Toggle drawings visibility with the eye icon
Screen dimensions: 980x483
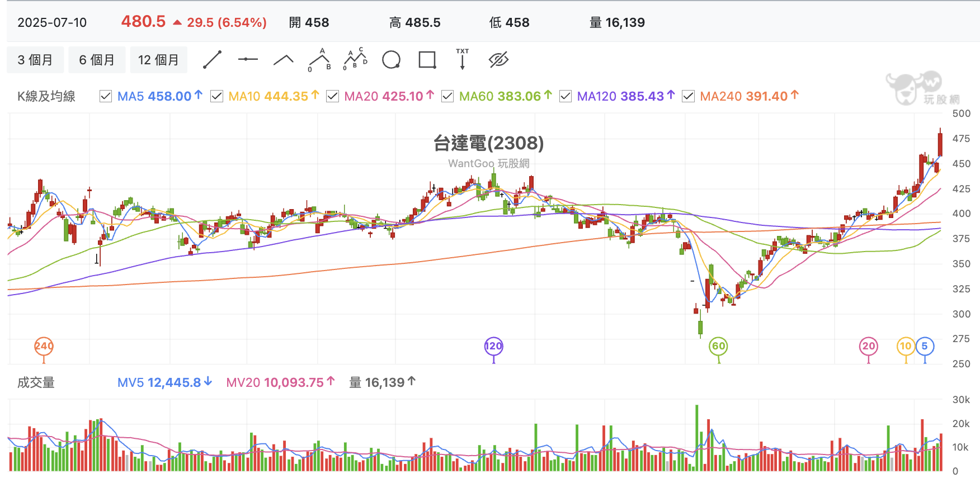pos(498,60)
